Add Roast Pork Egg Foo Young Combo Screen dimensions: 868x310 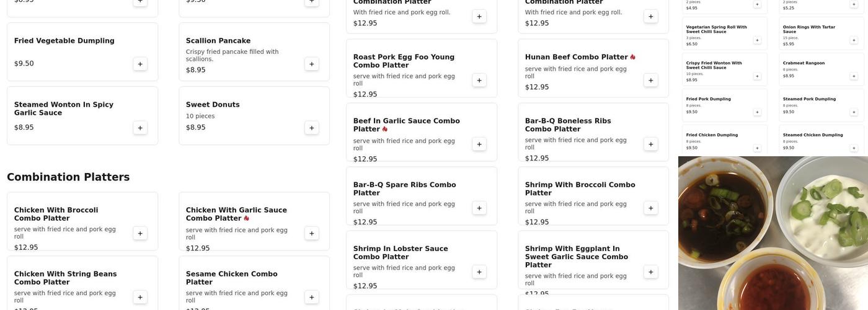click(479, 80)
